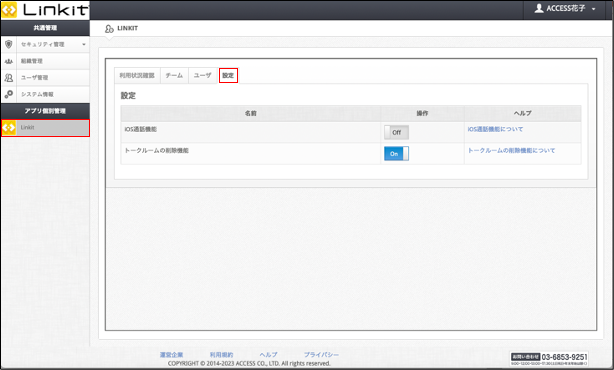Open the トークルームの削除機能について help link

pyautogui.click(x=511, y=150)
